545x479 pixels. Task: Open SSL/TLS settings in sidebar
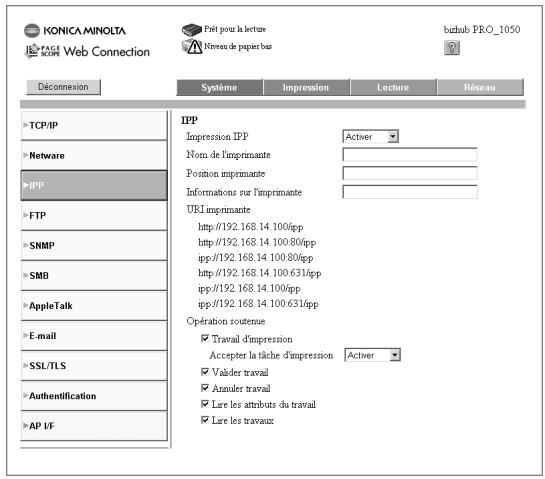[94, 366]
